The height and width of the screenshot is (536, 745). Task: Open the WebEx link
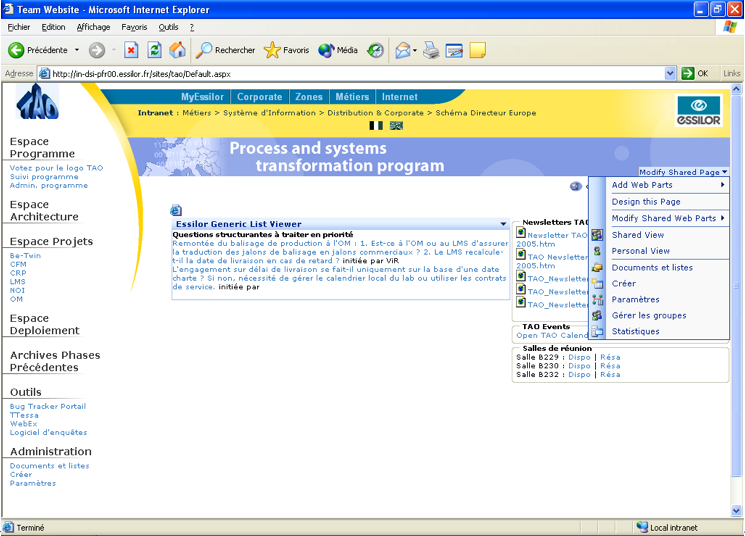point(23,424)
